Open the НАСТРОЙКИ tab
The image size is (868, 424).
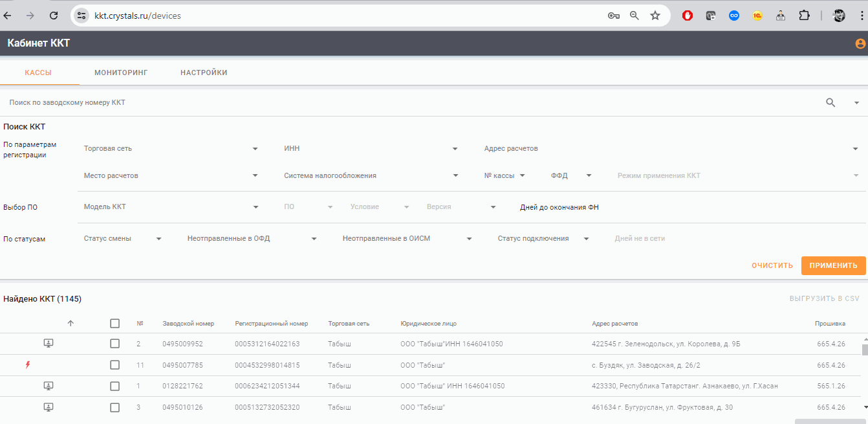pos(204,73)
